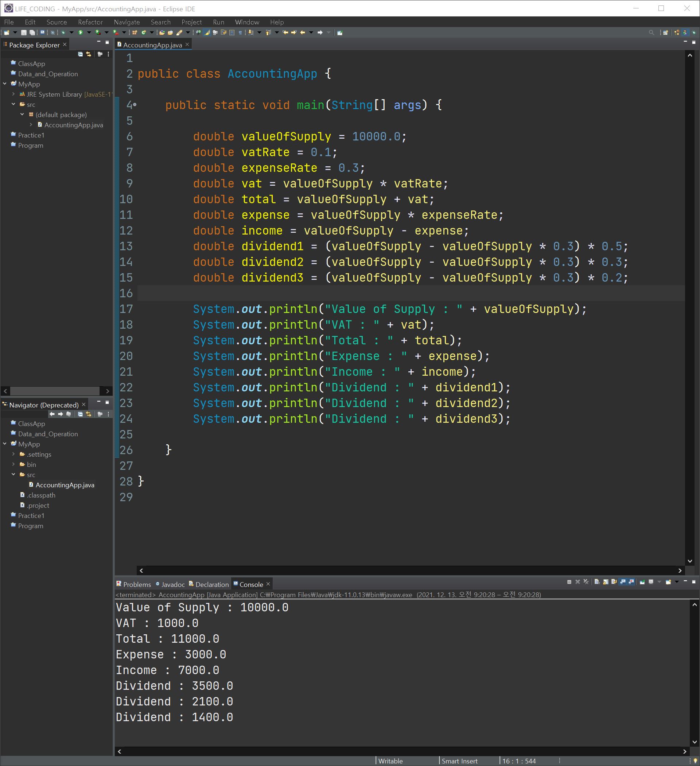This screenshot has width=700, height=766.
Task: Select Data_and_Operation project in Package Explorer
Action: point(48,74)
